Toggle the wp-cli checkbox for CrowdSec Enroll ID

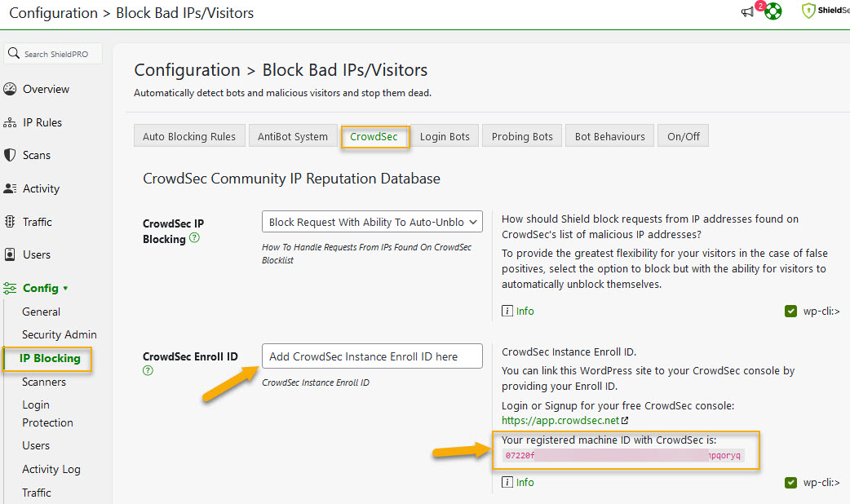790,482
